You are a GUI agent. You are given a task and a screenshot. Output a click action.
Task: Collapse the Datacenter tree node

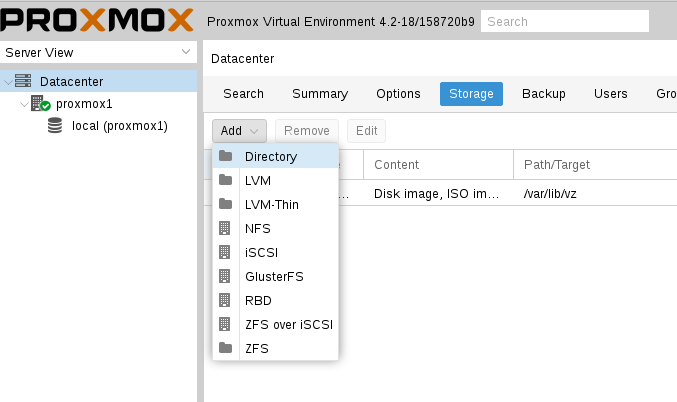[9, 82]
